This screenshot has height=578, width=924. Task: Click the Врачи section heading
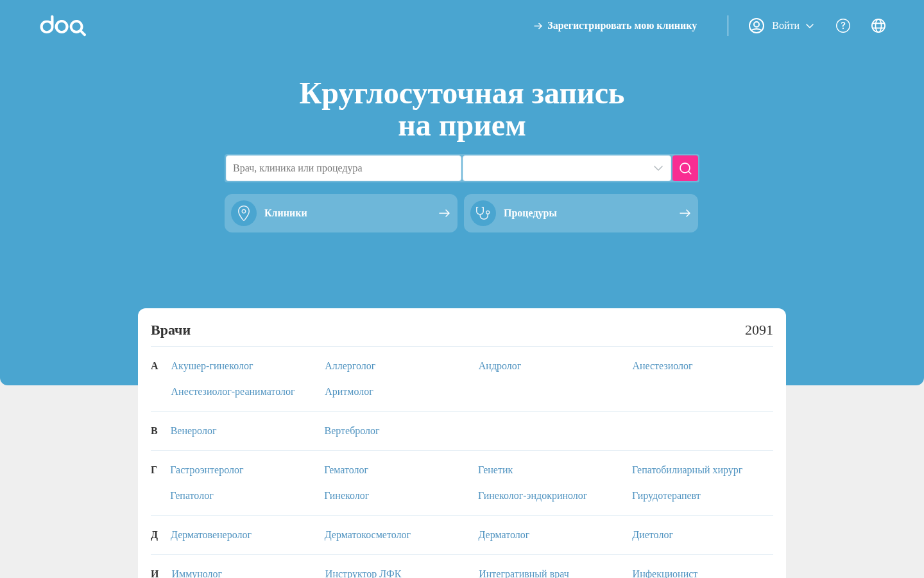click(171, 330)
